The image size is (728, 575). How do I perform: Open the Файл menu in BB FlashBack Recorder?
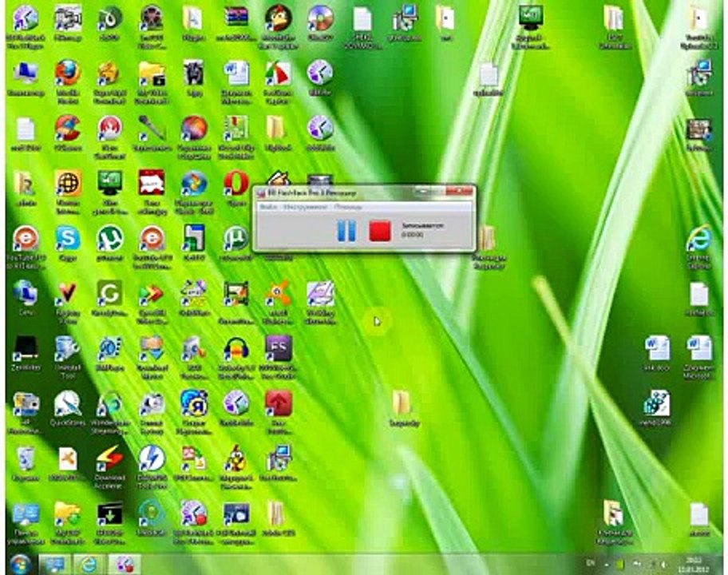pyautogui.click(x=268, y=207)
